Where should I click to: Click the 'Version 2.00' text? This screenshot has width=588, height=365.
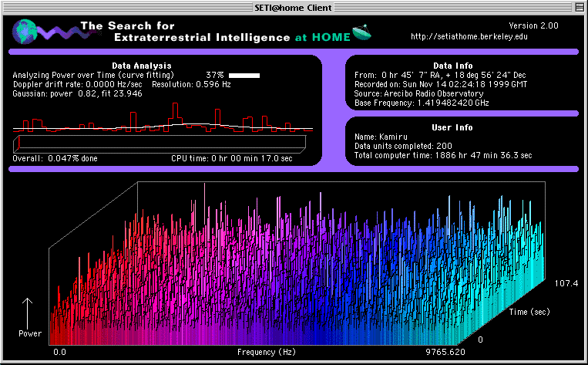pos(533,25)
